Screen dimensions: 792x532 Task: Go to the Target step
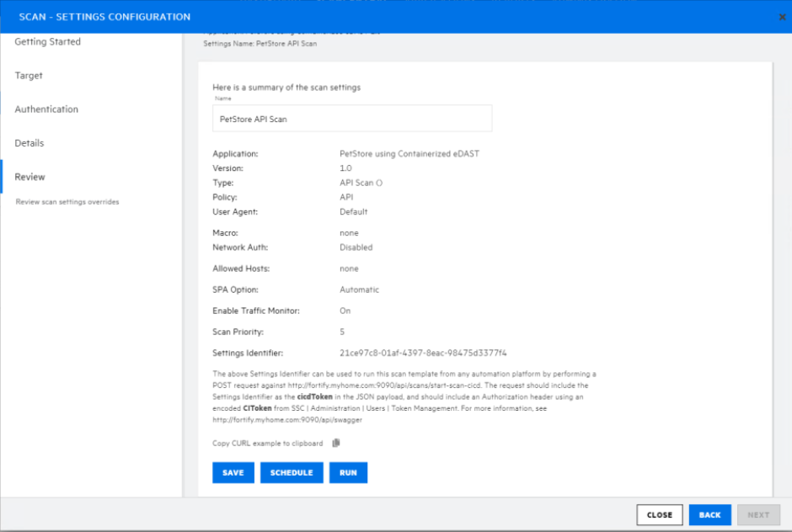tap(29, 76)
